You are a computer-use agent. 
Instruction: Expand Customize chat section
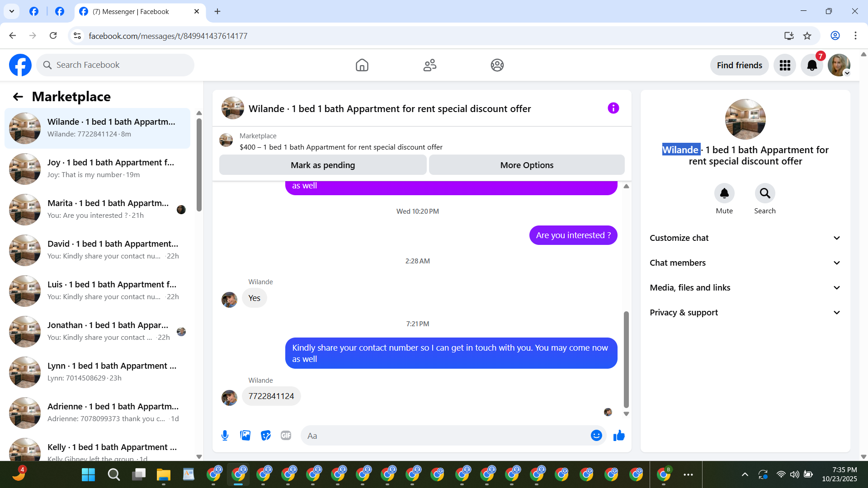[745, 238]
